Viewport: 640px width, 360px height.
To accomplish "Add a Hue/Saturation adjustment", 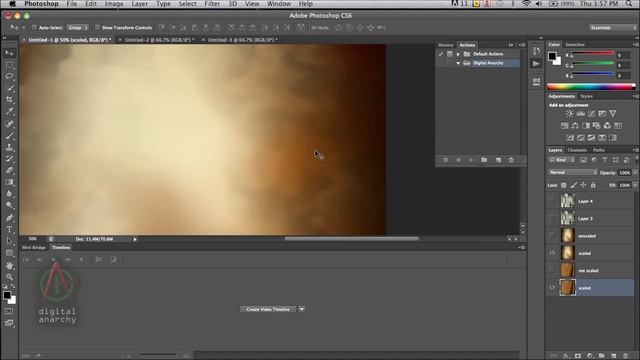I will [x=564, y=125].
